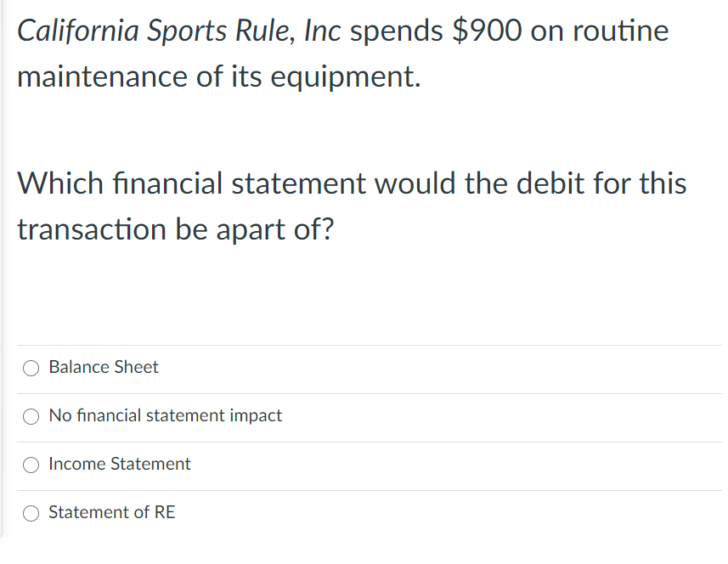Viewport: 728px width, 564px height.
Task: Click the word Inc in the company name
Action: point(322,31)
